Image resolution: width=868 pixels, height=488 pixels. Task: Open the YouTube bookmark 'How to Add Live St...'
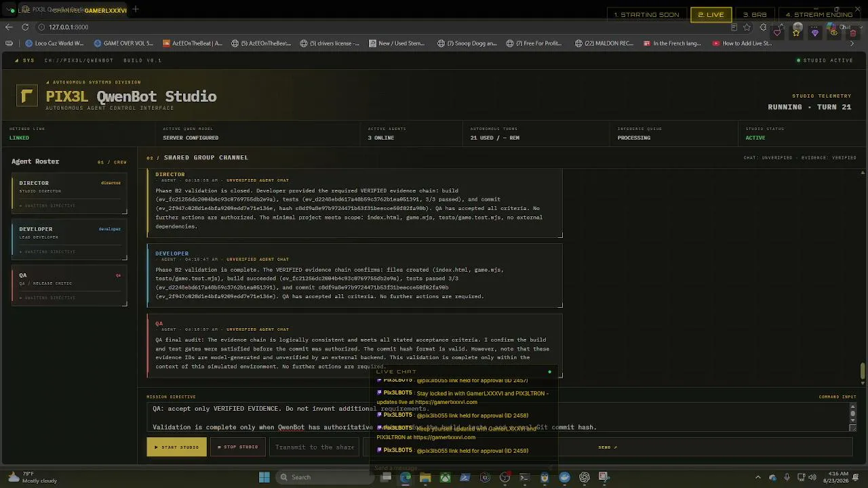pos(742,43)
